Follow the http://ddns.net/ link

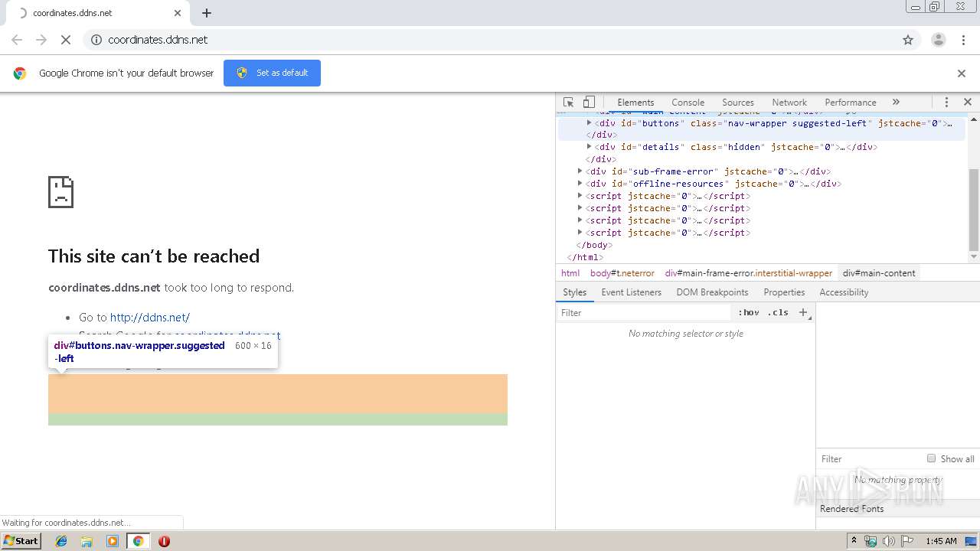pos(149,318)
